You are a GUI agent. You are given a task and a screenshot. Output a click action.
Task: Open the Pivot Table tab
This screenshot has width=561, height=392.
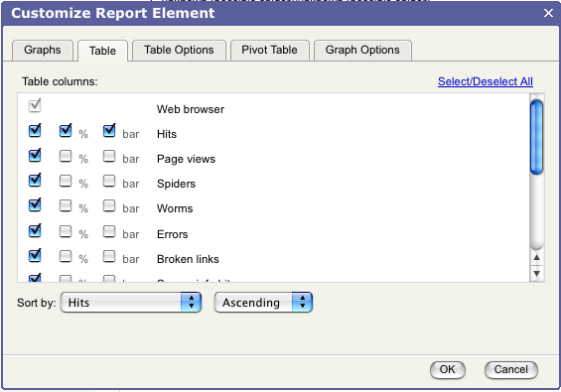click(269, 50)
